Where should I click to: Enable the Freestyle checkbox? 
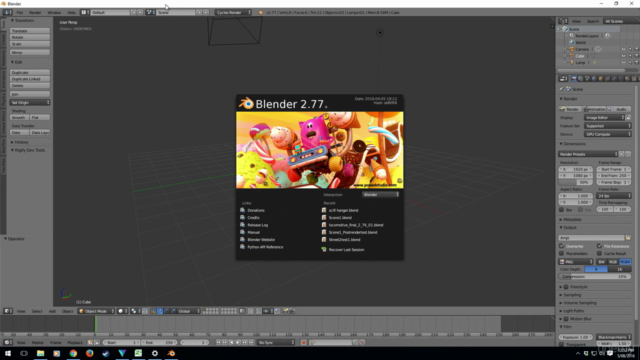pyautogui.click(x=566, y=287)
